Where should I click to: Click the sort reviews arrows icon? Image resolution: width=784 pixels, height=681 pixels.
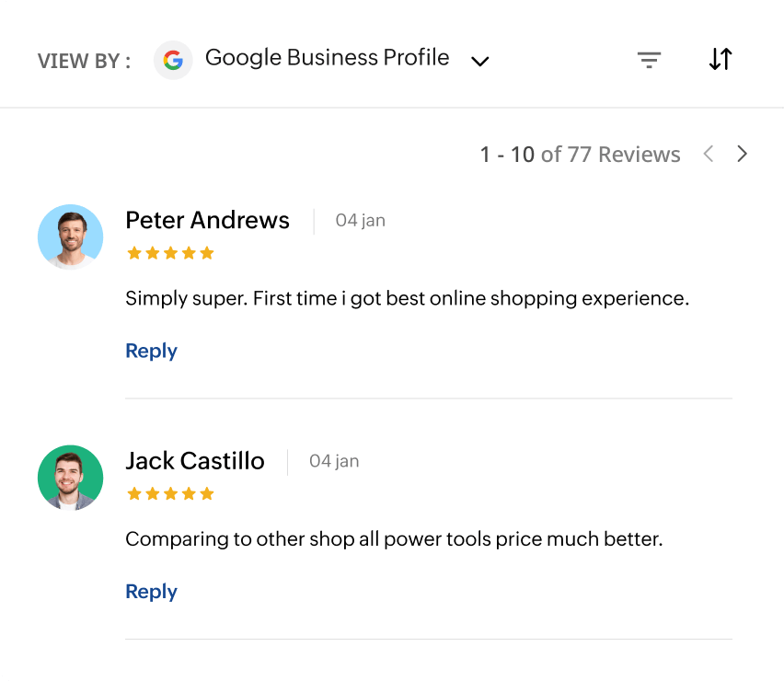(721, 60)
